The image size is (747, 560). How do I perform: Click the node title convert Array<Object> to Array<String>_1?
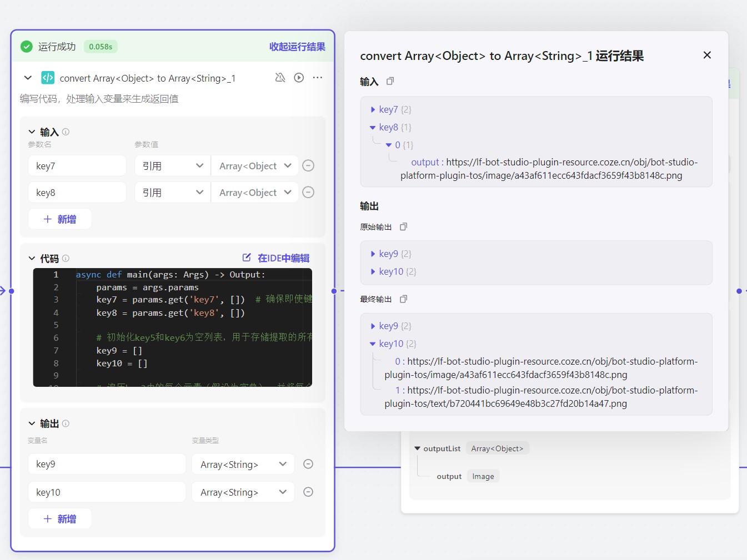pyautogui.click(x=148, y=78)
